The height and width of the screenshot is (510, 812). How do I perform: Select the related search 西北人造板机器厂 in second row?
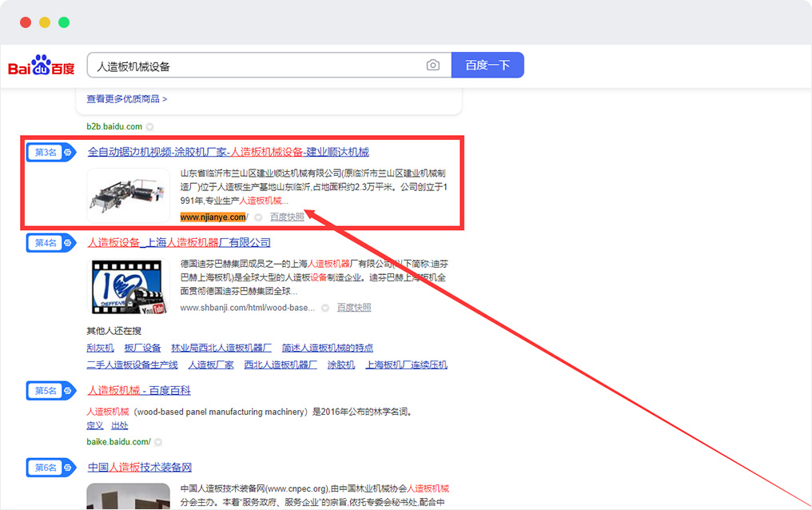coord(281,365)
